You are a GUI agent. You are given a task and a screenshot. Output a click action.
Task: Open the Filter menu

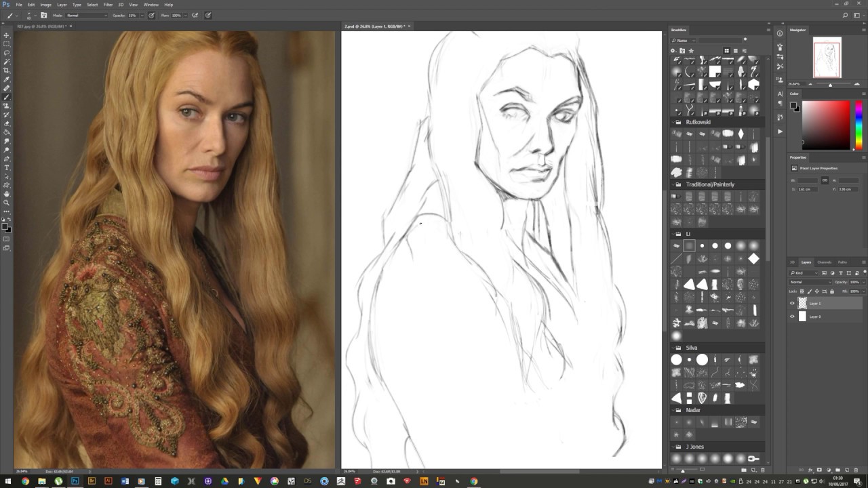(x=108, y=5)
